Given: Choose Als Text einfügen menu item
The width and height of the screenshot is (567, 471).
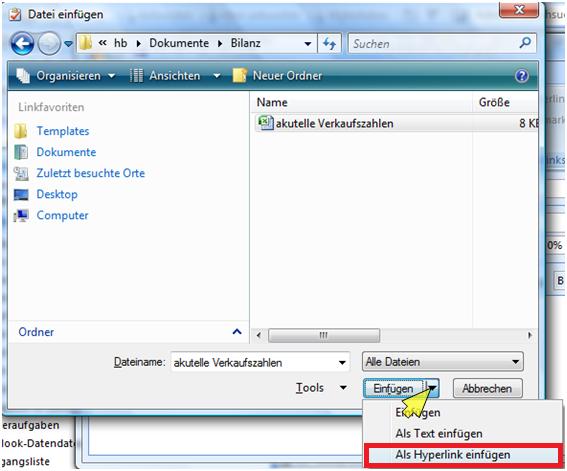Looking at the screenshot, I should 462,433.
